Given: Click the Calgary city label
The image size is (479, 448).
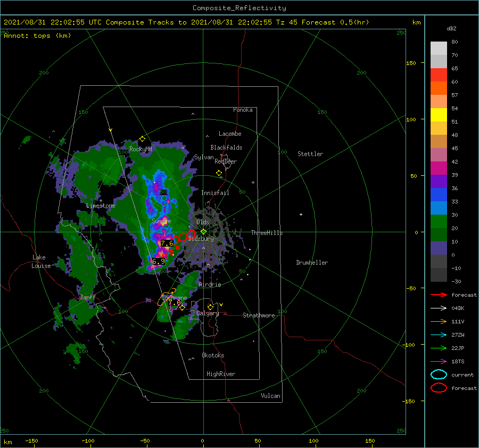Looking at the screenshot, I should [x=208, y=313].
